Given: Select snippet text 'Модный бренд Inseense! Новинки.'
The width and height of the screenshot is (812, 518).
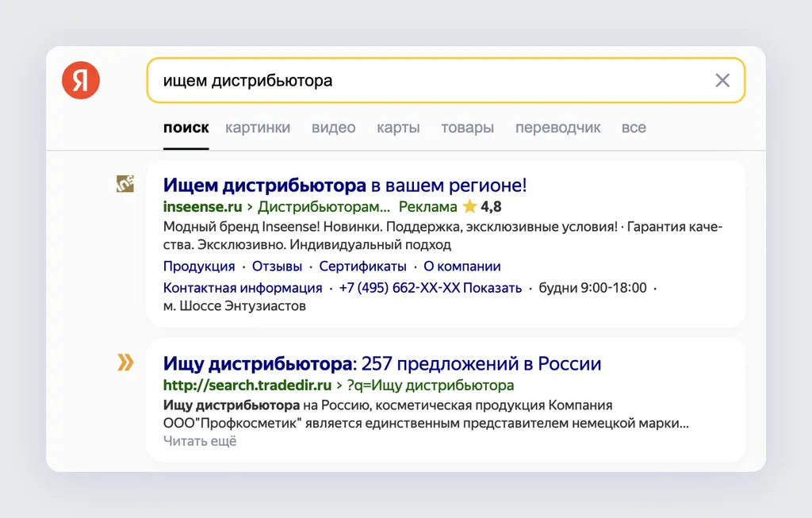Looking at the screenshot, I should pyautogui.click(x=273, y=227).
